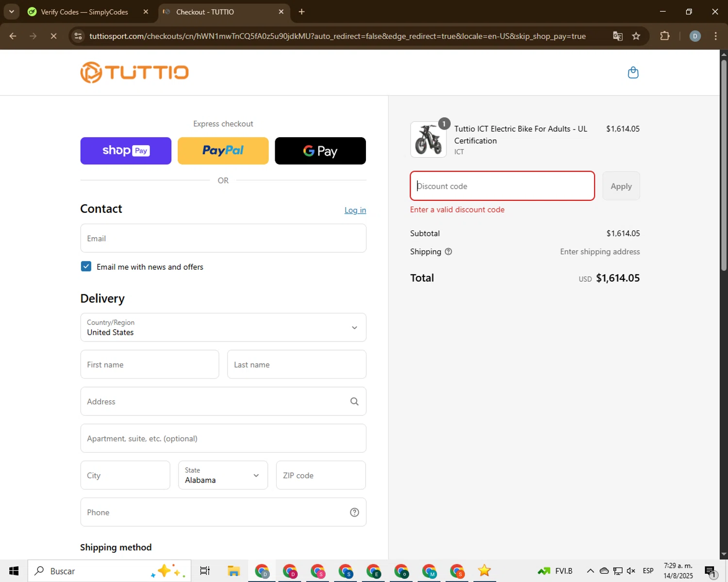This screenshot has width=728, height=582.
Task: Click the Tuttio ICT Electric Bike title
Action: click(521, 134)
